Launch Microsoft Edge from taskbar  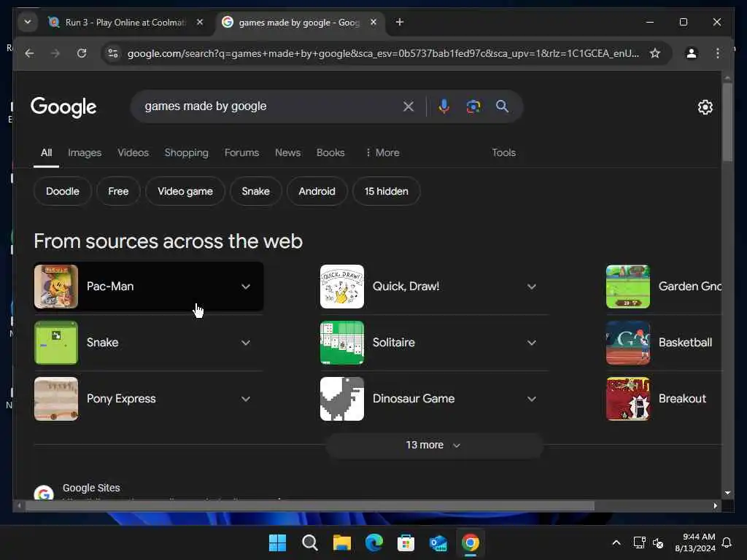[x=374, y=542]
